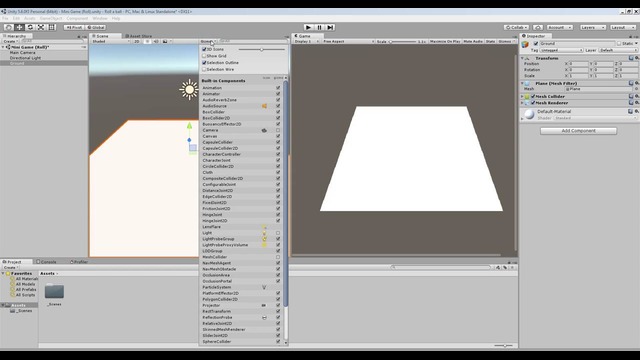Open Transform component help book icon
640x360 pixels.
pos(631,58)
